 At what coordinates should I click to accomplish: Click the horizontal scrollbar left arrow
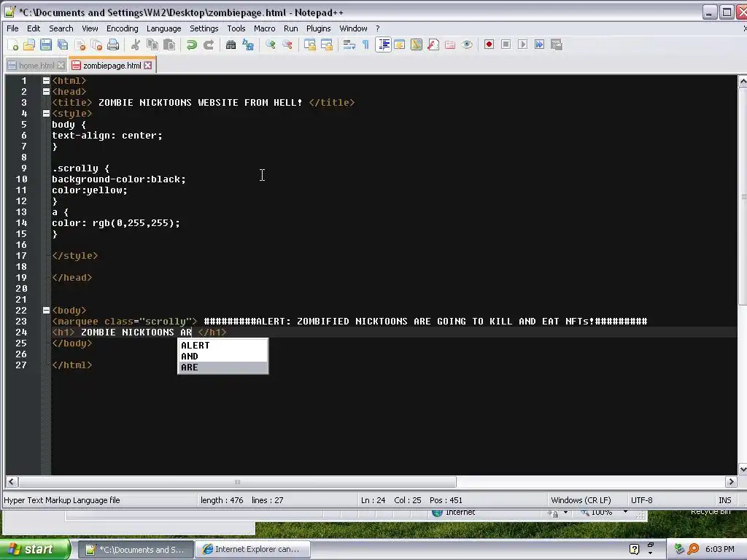coord(12,482)
